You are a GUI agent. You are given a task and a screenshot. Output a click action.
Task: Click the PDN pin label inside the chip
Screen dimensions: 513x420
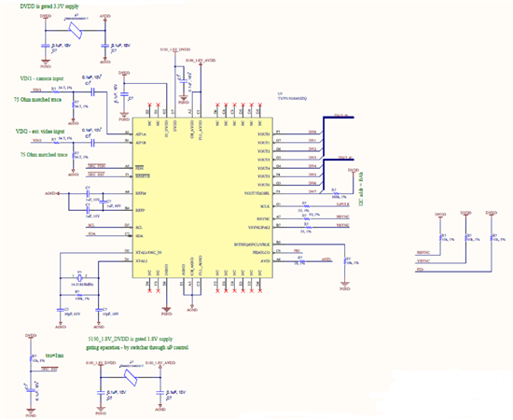coord(139,168)
